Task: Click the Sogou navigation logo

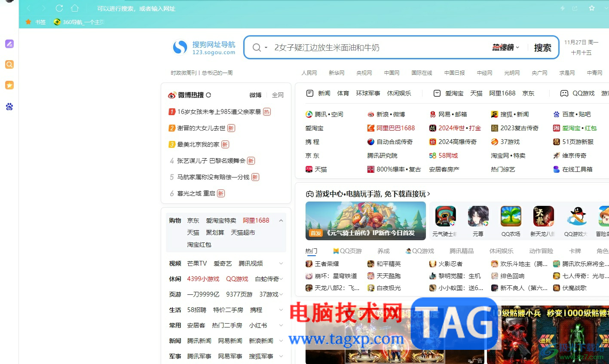Action: pyautogui.click(x=204, y=47)
